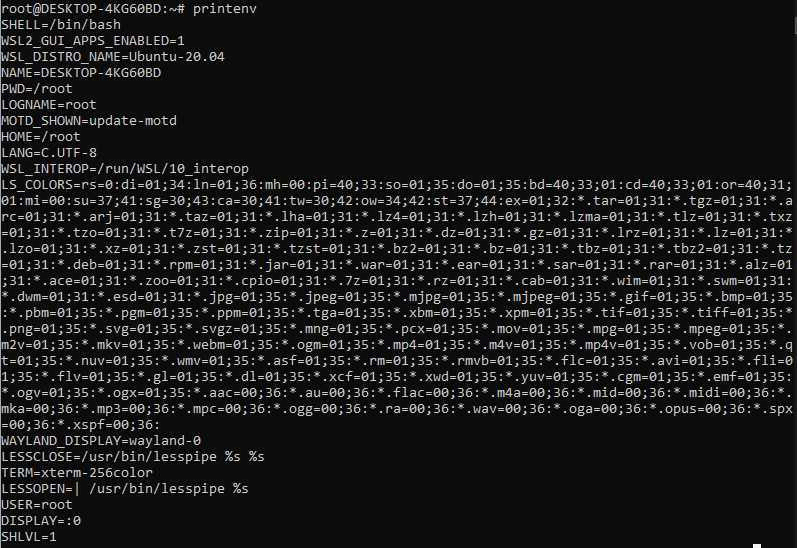797x548 pixels.
Task: Click the printenv command text
Action: point(225,9)
